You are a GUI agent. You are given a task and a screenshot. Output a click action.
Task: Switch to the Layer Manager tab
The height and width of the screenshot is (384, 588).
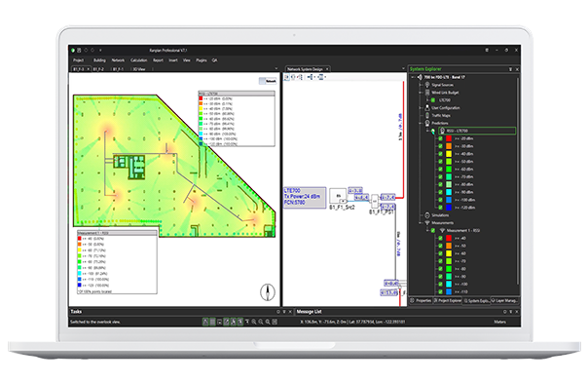pyautogui.click(x=504, y=300)
